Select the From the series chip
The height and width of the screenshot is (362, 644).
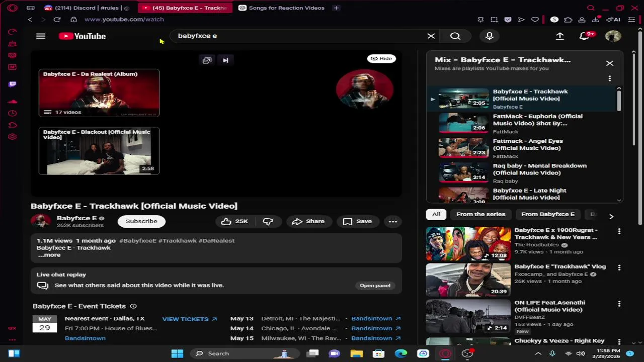[x=480, y=214]
